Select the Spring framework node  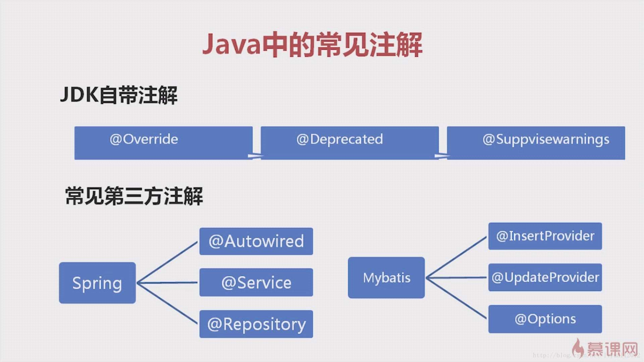[97, 282]
